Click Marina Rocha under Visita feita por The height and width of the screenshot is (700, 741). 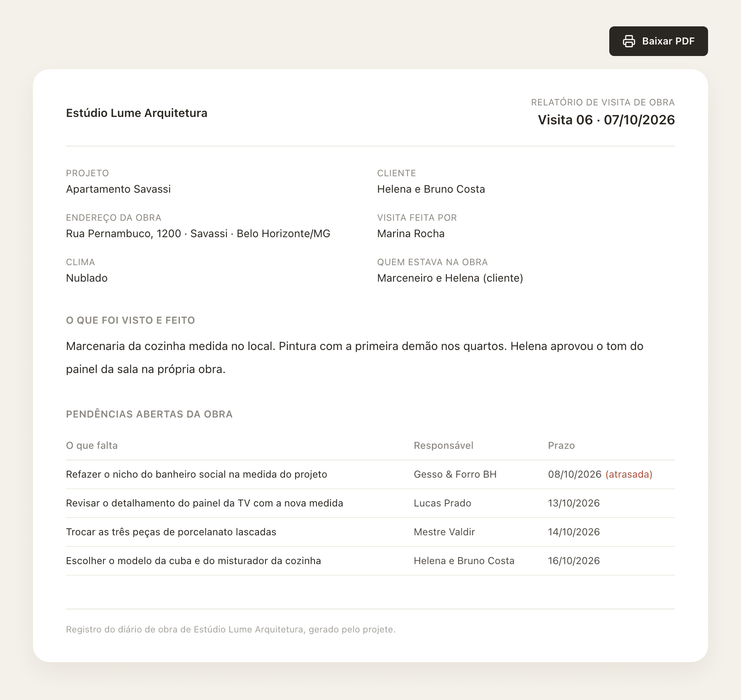[411, 233]
